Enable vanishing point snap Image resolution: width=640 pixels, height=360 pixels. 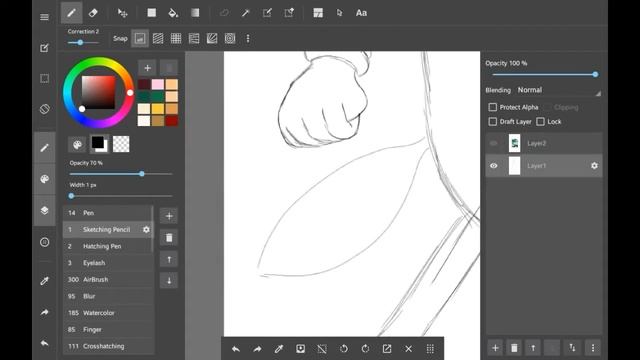pos(194,39)
